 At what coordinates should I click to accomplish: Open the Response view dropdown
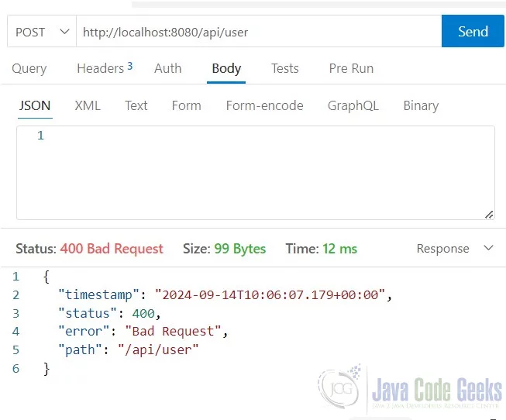455,248
